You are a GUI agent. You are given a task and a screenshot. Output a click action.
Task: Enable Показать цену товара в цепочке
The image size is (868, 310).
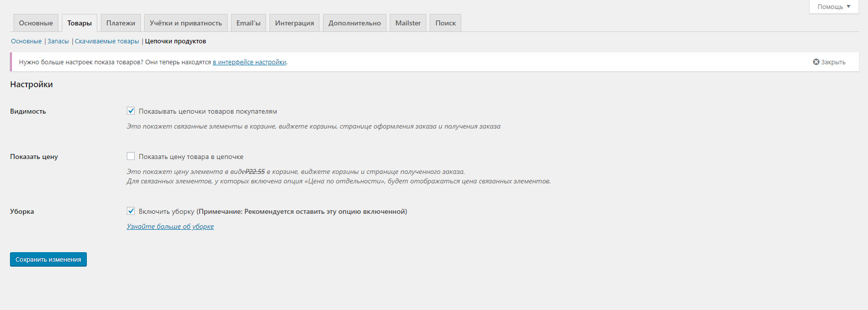[x=131, y=156]
